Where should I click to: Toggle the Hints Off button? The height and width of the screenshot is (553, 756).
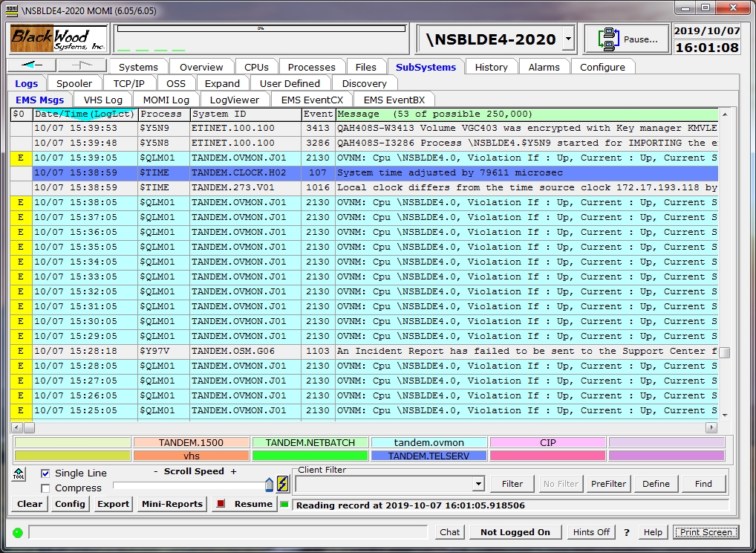(591, 532)
